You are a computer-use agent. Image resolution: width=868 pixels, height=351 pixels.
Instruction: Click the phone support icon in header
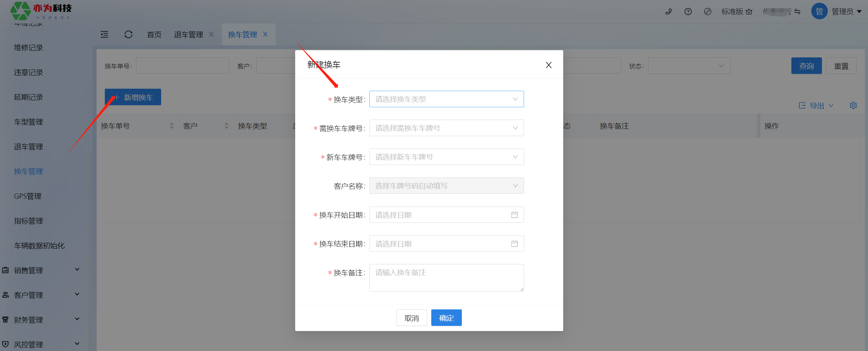(x=668, y=12)
